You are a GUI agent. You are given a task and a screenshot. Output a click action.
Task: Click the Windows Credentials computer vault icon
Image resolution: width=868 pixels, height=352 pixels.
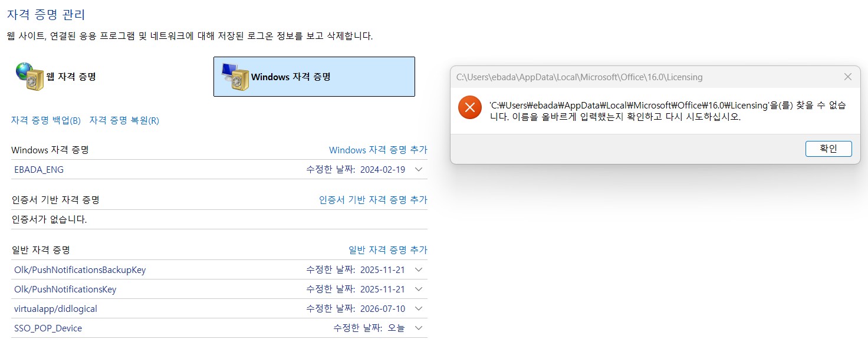tap(235, 77)
